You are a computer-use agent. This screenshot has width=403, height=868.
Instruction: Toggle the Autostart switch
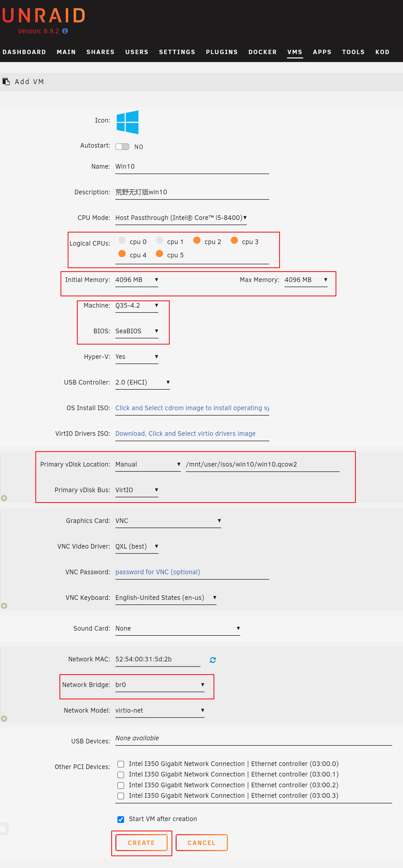pyautogui.click(x=122, y=147)
